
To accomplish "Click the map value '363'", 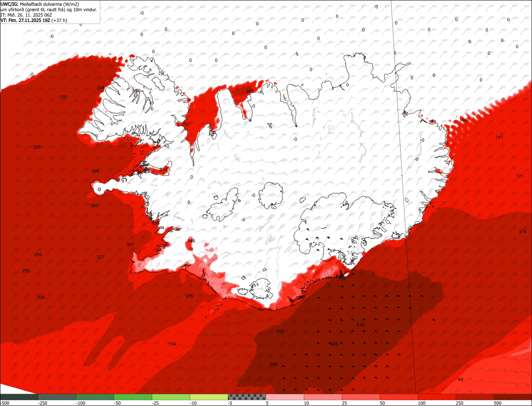I will [94, 205].
